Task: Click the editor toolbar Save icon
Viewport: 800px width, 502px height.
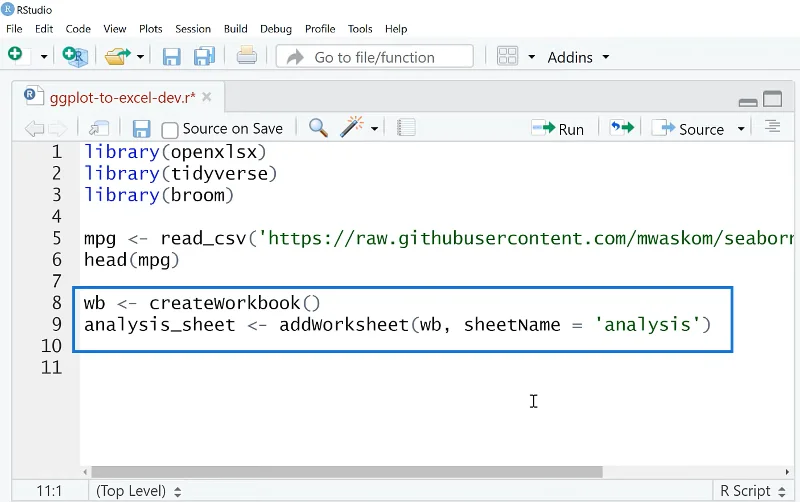Action: pos(141,129)
